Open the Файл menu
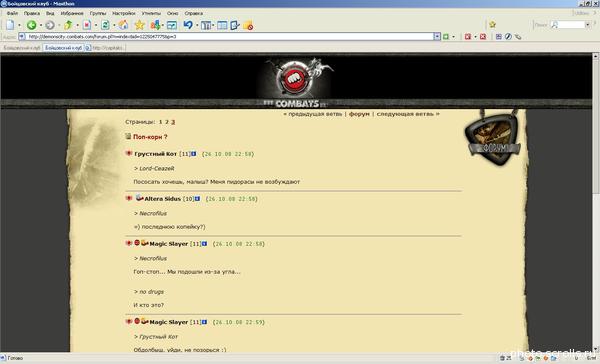This screenshot has width=600, height=364. 12,13
